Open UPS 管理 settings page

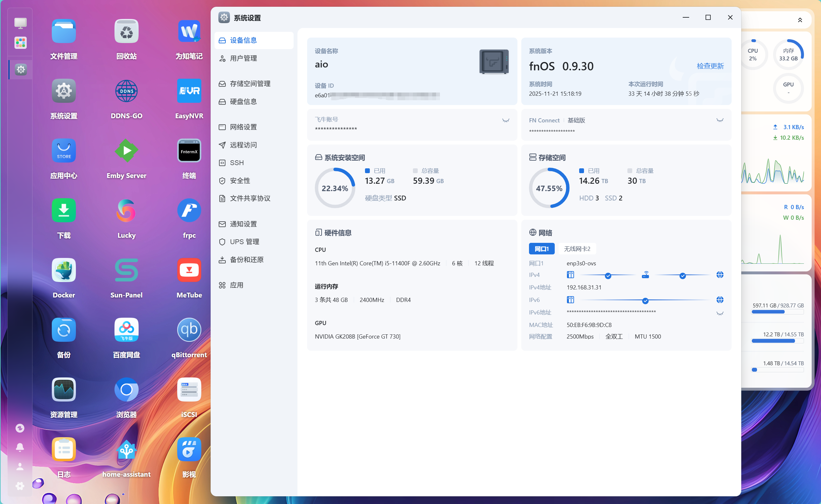pyautogui.click(x=244, y=242)
